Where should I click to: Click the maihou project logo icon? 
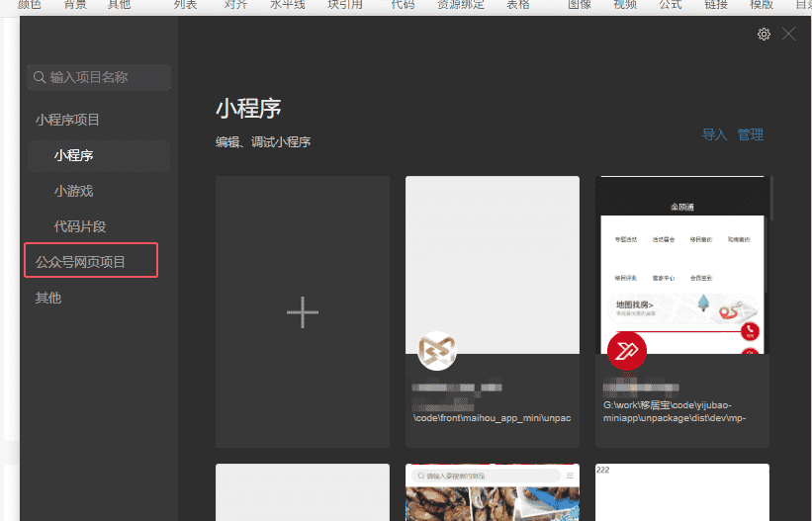437,351
